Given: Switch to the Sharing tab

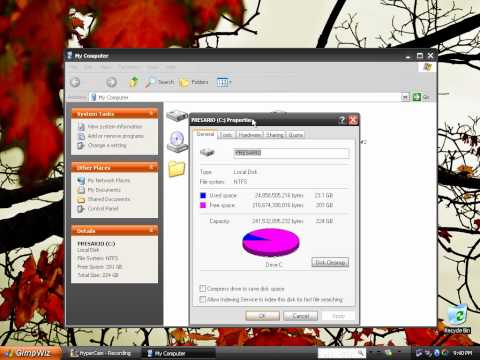Looking at the screenshot, I should [x=275, y=135].
